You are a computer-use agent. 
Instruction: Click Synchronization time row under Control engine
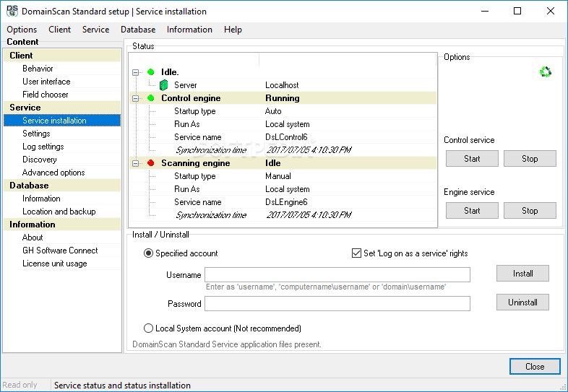(283, 150)
